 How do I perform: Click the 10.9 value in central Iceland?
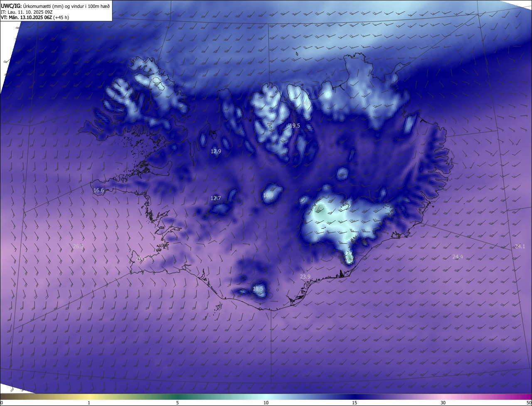pyautogui.click(x=268, y=196)
